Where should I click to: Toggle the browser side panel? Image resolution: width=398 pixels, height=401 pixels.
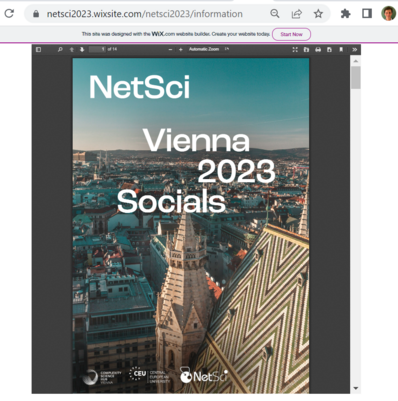(367, 14)
